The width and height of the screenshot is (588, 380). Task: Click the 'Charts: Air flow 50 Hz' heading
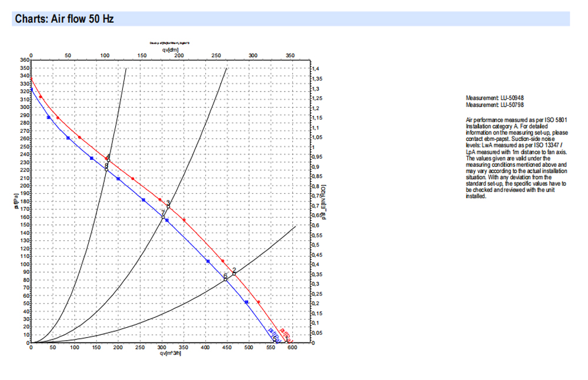click(64, 19)
